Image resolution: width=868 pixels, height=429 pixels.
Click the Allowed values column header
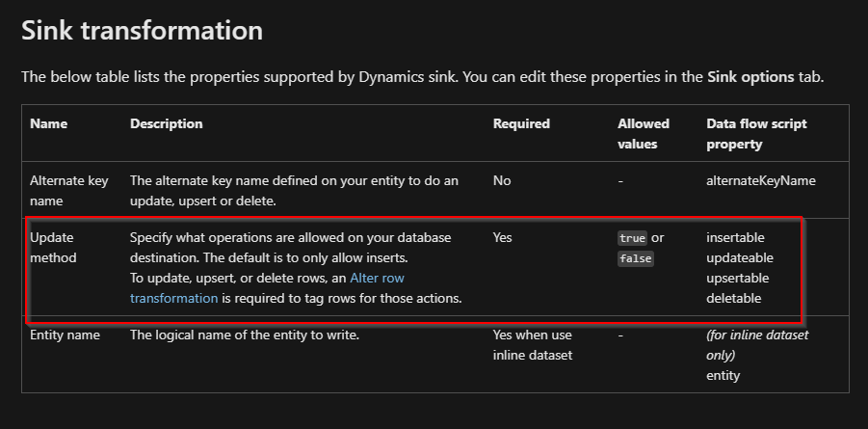(644, 134)
